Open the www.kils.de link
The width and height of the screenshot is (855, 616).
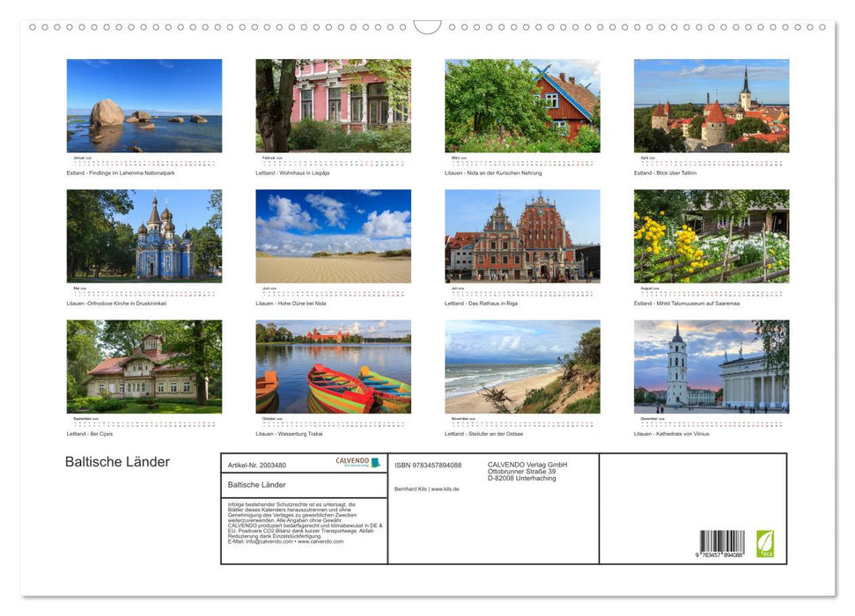pyautogui.click(x=444, y=490)
